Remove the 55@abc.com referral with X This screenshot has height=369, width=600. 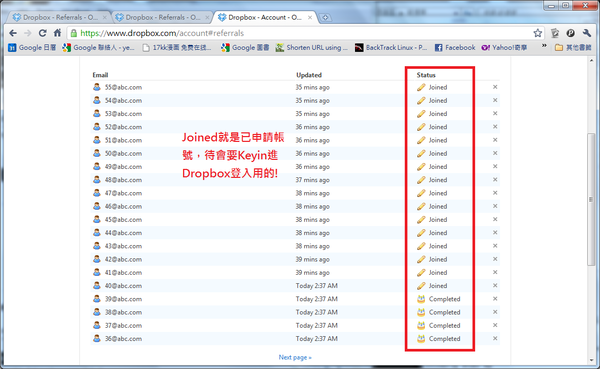(x=495, y=87)
